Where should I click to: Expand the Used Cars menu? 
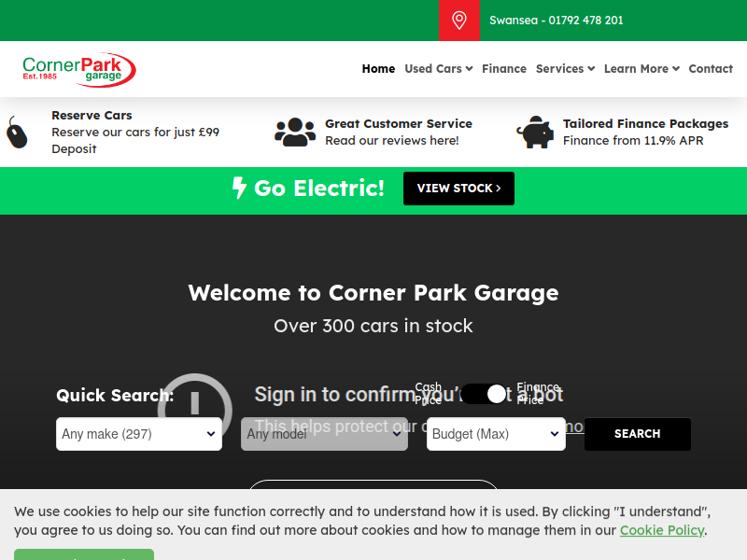(x=438, y=68)
